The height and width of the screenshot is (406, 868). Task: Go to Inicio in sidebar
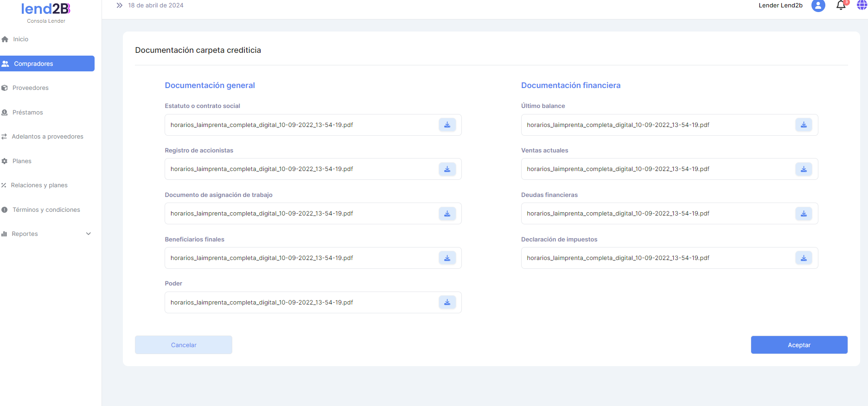[x=20, y=39]
